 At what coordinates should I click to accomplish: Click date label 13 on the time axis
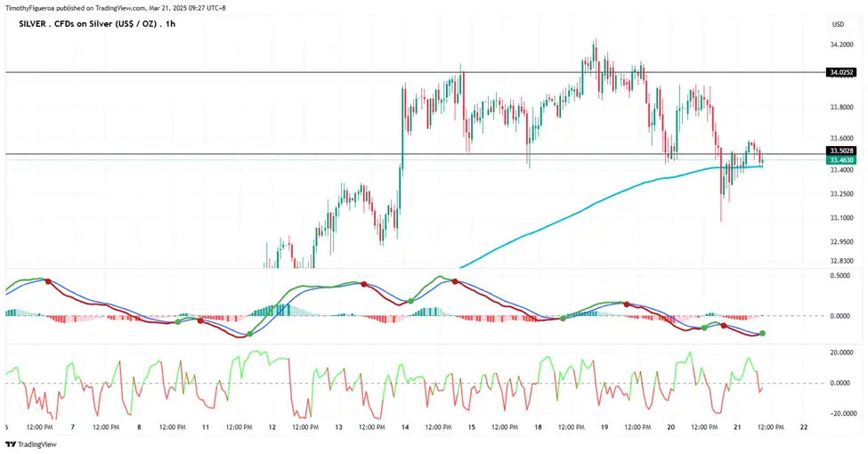(338, 427)
